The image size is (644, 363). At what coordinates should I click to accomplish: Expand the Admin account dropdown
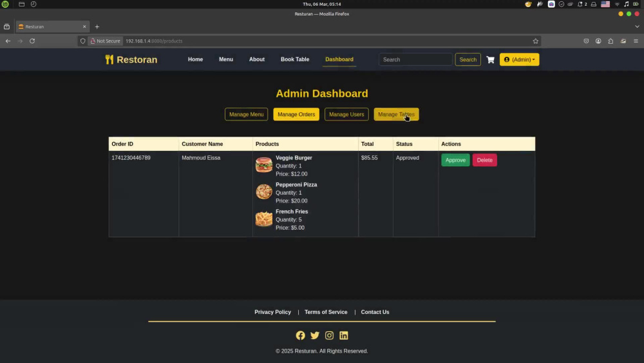519,59
